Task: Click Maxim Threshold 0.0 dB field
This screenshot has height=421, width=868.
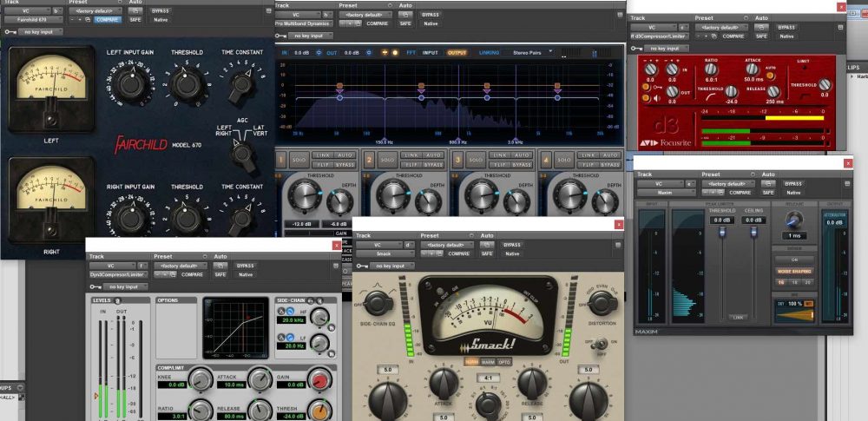Action: click(x=722, y=220)
